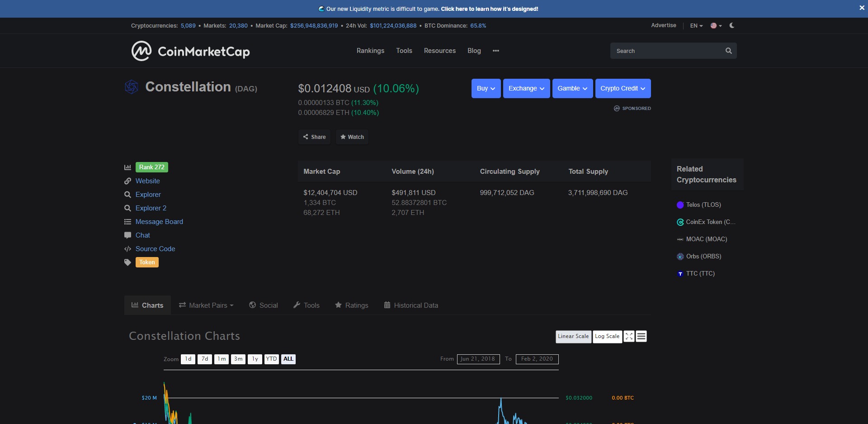Click the Constellation DAG coin logo
The width and height of the screenshot is (868, 424).
[x=132, y=87]
